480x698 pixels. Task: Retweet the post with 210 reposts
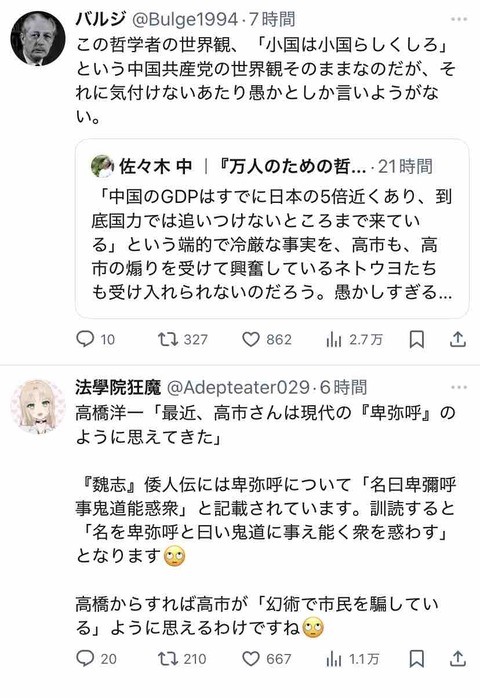[182, 658]
